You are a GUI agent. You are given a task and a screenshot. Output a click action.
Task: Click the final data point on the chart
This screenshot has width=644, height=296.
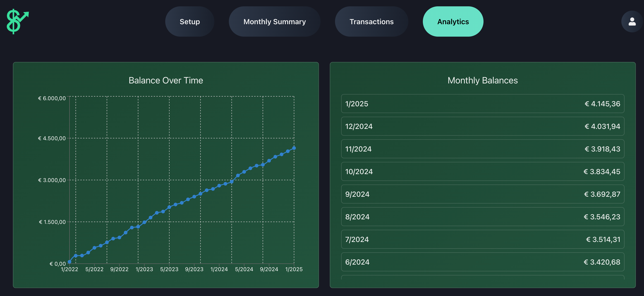[x=294, y=148]
